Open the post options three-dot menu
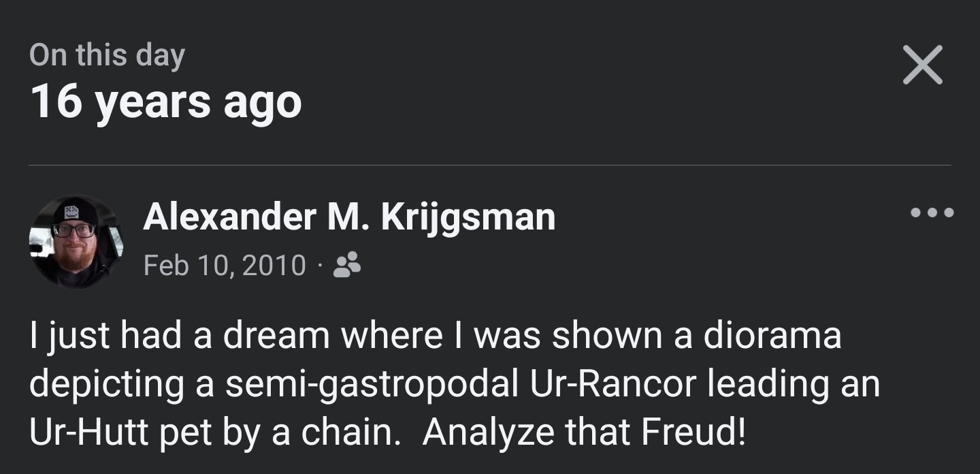The height and width of the screenshot is (474, 980). click(932, 213)
